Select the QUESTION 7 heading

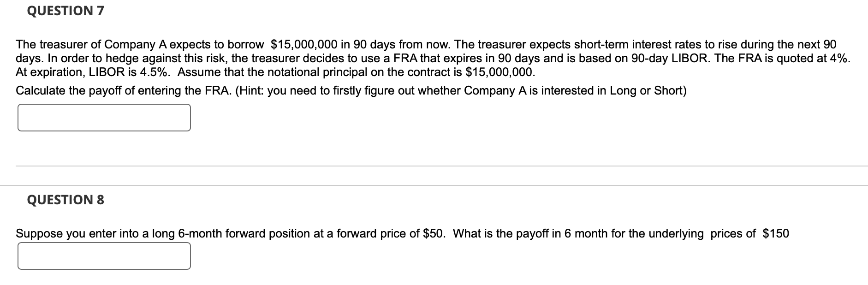(66, 10)
